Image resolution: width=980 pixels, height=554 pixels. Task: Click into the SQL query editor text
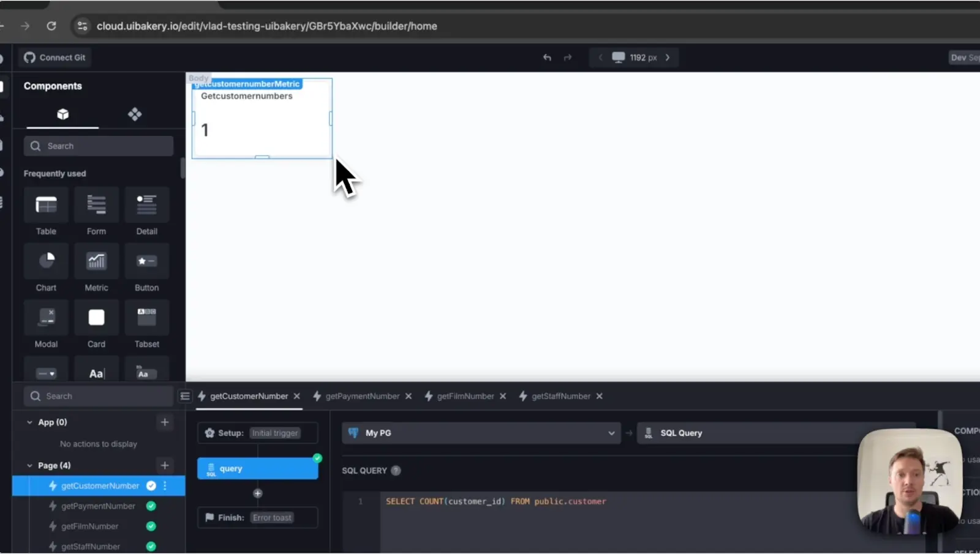click(496, 501)
